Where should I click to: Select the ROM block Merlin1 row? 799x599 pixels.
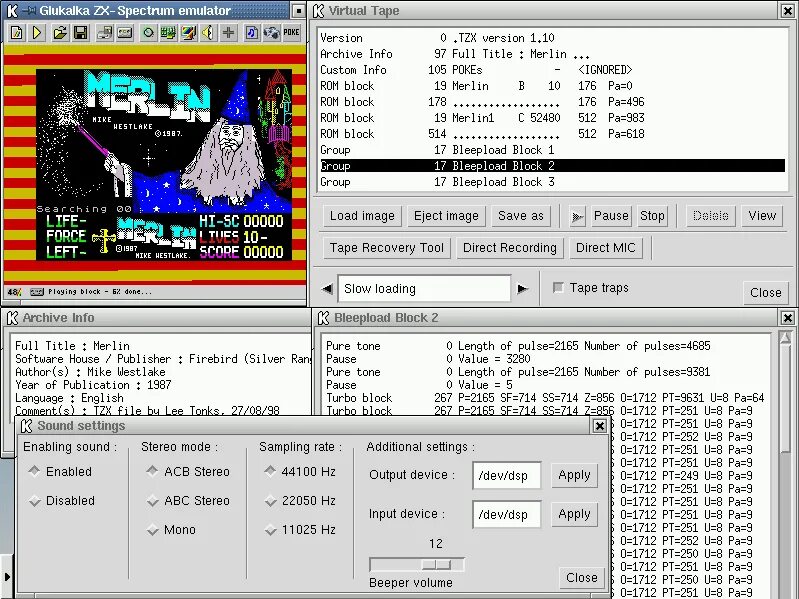click(552, 118)
